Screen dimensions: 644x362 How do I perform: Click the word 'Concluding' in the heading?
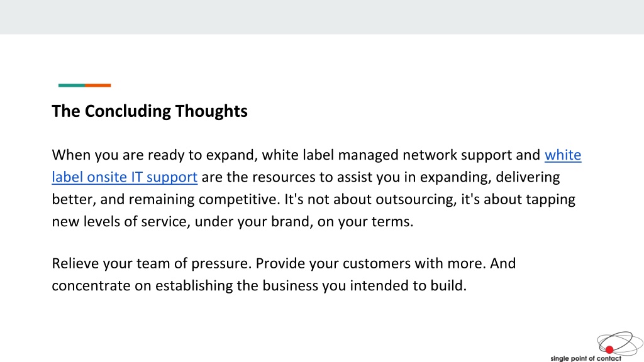(x=128, y=111)
